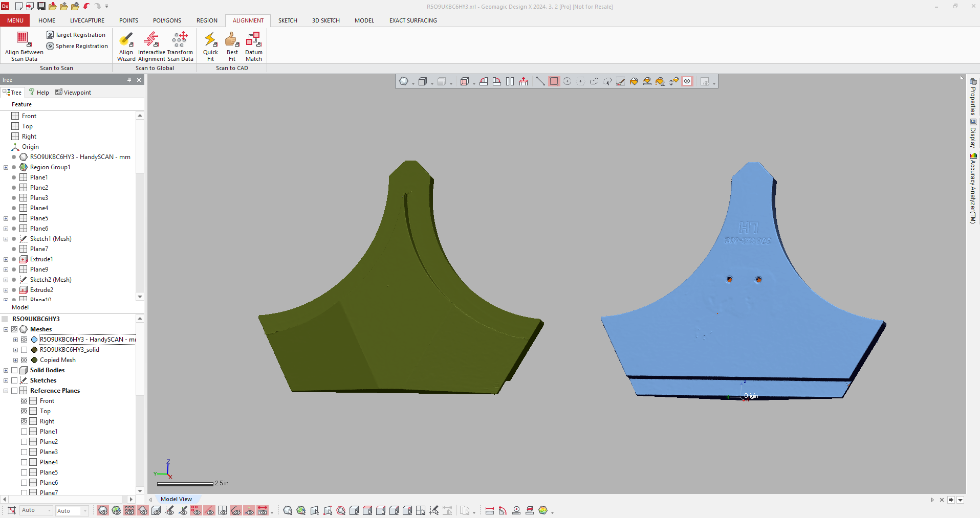Open the EXACT SURFACING ribbon tab
Image resolution: width=980 pixels, height=518 pixels.
click(x=413, y=20)
